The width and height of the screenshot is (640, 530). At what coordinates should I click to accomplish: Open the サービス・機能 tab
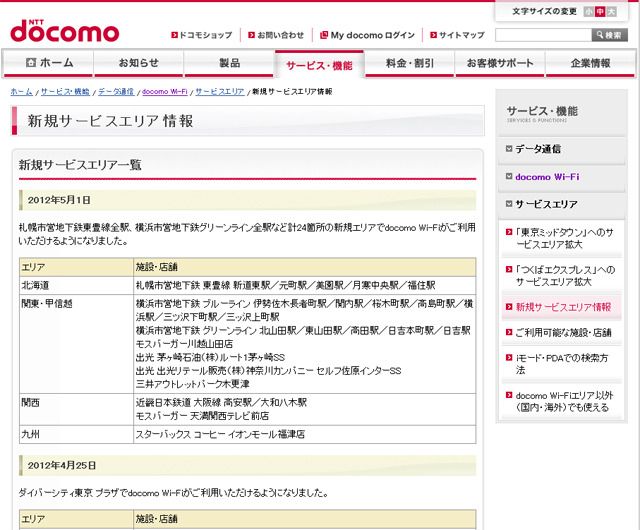pyautogui.click(x=319, y=65)
